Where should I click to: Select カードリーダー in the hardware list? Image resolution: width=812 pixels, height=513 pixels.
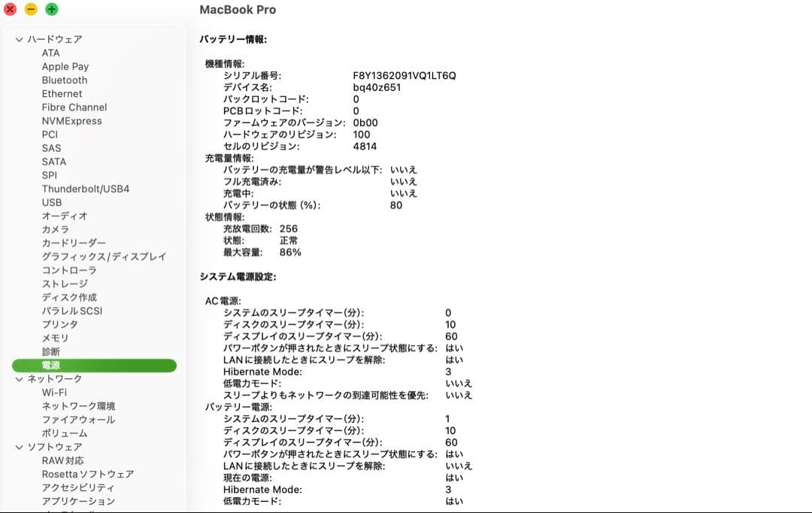tap(74, 243)
